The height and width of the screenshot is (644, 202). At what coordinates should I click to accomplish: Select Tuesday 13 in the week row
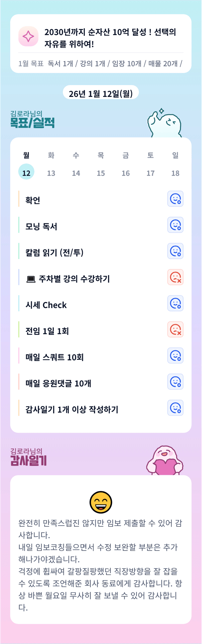[51, 173]
